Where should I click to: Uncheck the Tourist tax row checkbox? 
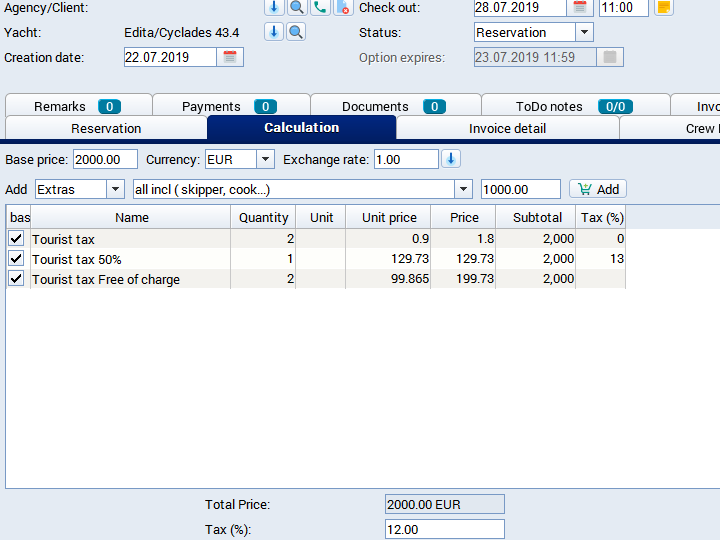16,239
